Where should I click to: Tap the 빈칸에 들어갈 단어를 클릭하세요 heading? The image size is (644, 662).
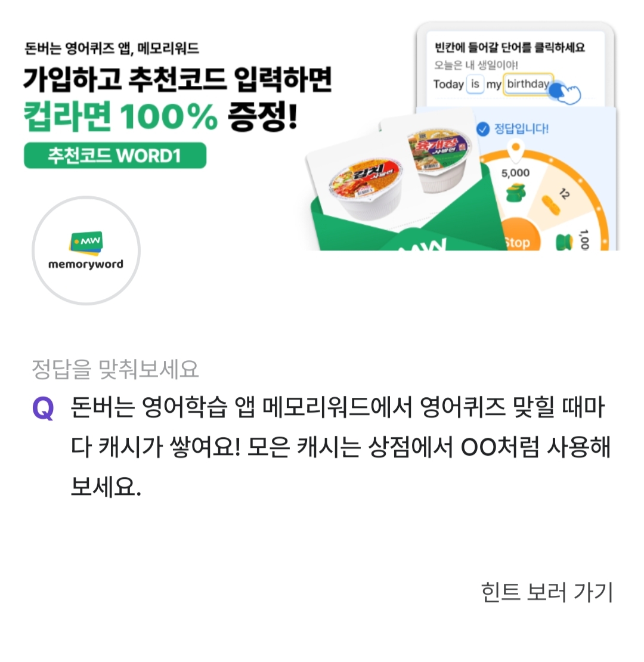click(510, 47)
